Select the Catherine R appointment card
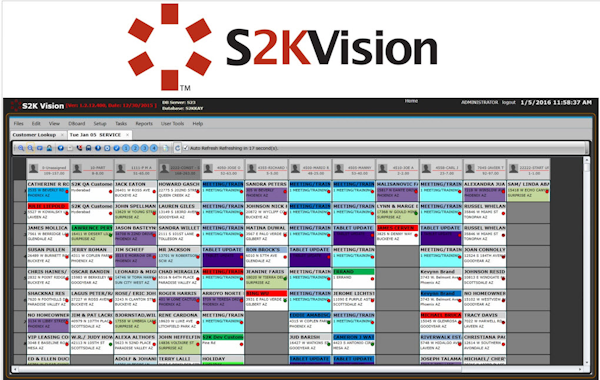 [48, 191]
